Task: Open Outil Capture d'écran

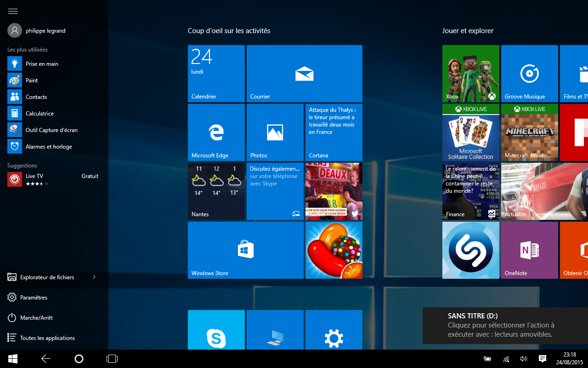Action: point(54,130)
